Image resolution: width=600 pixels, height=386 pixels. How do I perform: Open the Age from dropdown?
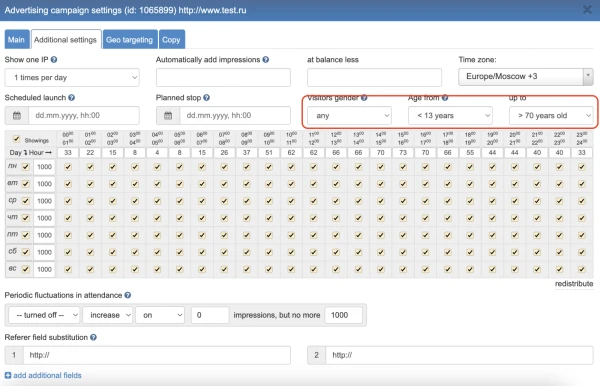(450, 116)
